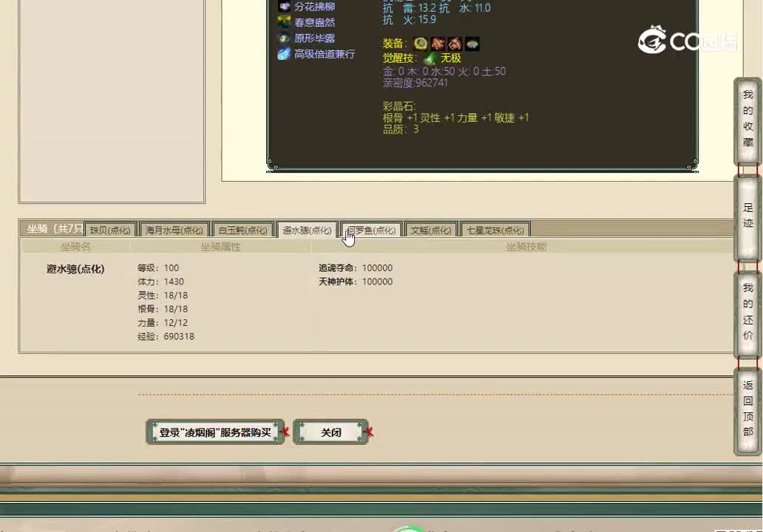Click 登录"凌烟阁"服务器购买 button
Image resolution: width=763 pixels, height=532 pixels.
point(215,432)
